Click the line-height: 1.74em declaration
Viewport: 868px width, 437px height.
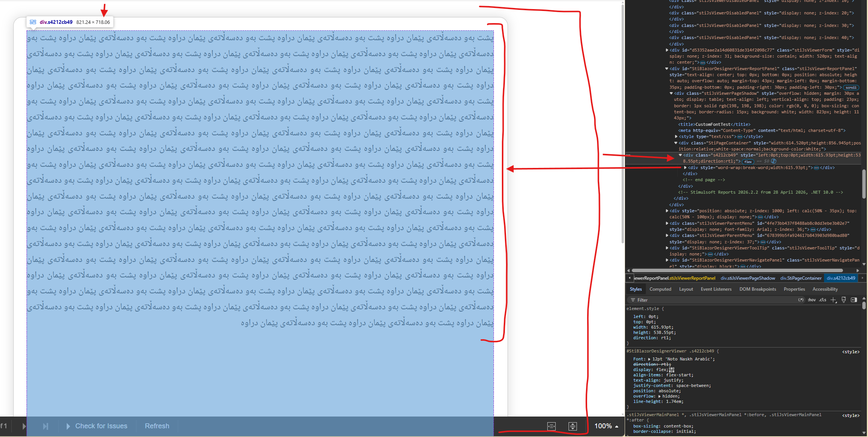(659, 401)
